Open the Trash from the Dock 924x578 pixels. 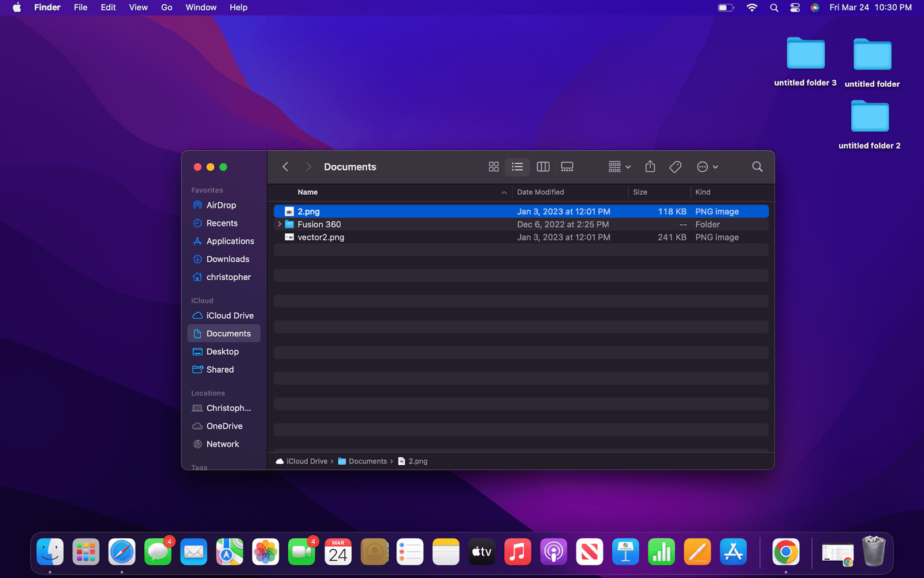(874, 551)
